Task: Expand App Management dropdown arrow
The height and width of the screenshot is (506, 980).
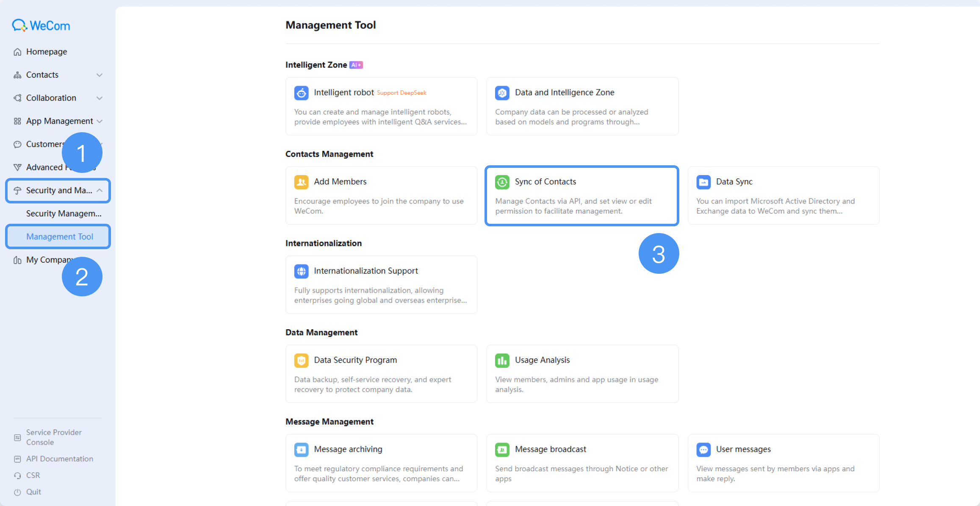Action: pyautogui.click(x=100, y=121)
